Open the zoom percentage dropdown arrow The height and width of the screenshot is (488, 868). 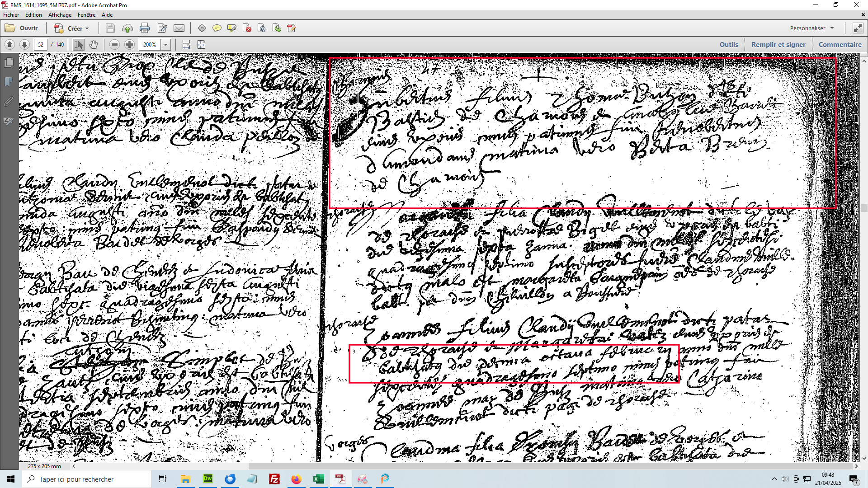166,45
